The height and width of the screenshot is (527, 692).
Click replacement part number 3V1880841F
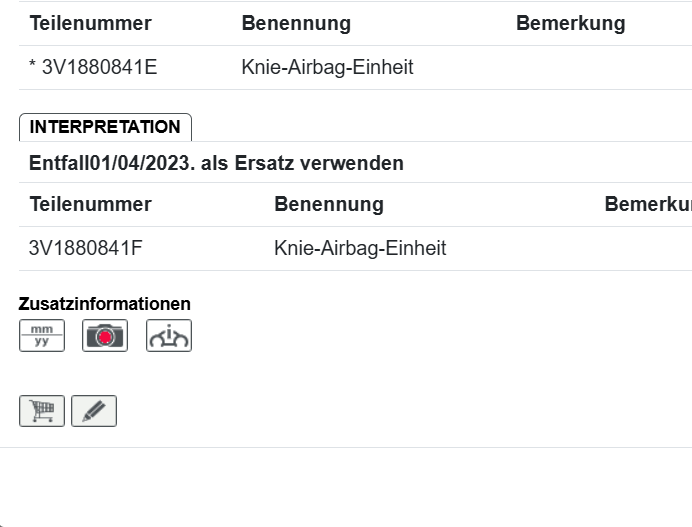pyautogui.click(x=86, y=248)
